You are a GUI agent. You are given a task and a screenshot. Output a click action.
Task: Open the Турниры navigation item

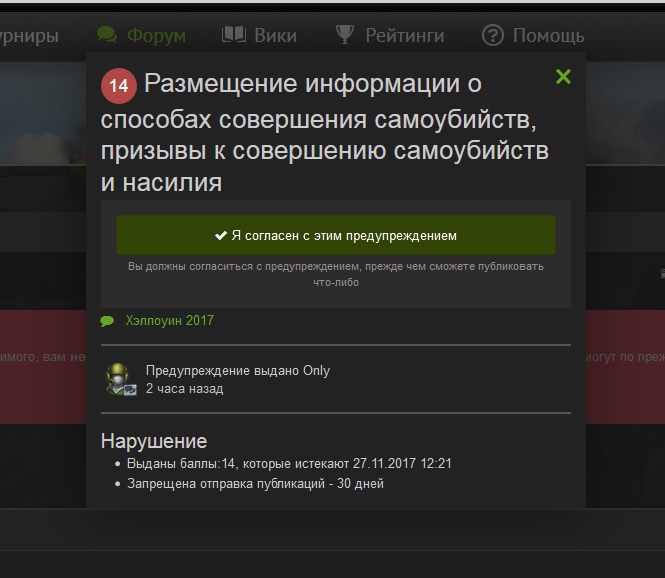(x=28, y=36)
